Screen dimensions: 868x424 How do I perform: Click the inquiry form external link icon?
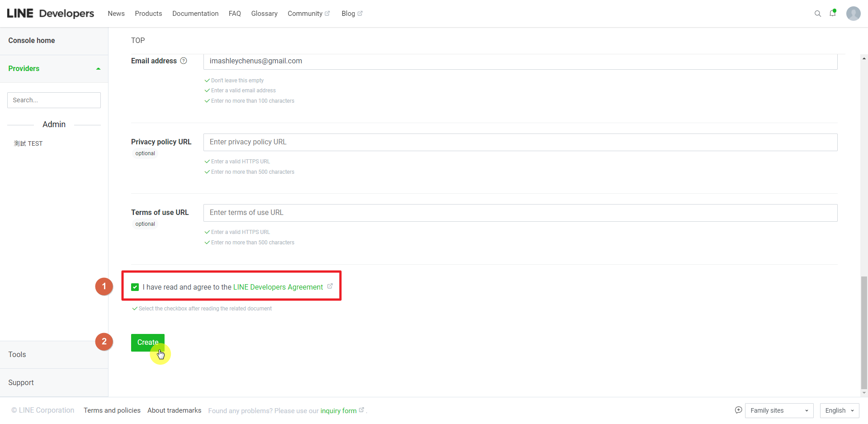tap(361, 410)
